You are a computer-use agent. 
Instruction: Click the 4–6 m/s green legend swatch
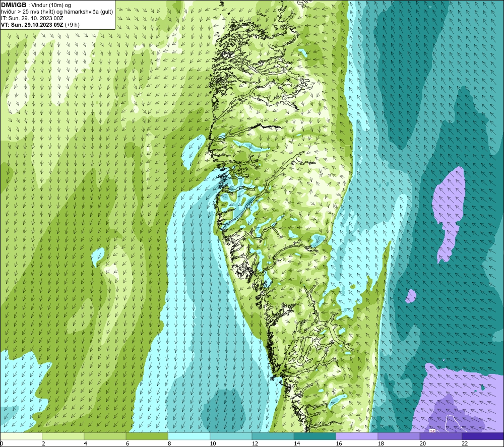click(105, 436)
